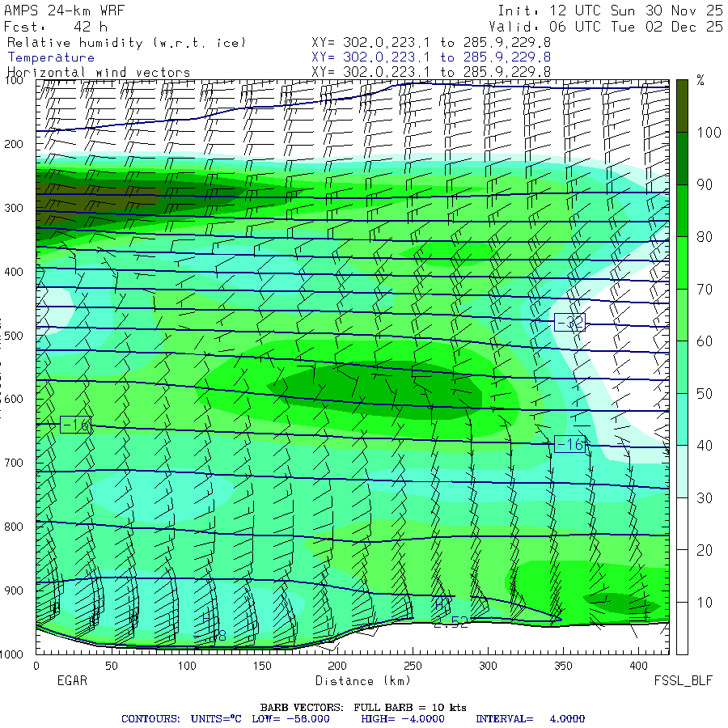This screenshot has width=728, height=728.
Task: Click the '500' pressure axis label
Action: click(14, 336)
